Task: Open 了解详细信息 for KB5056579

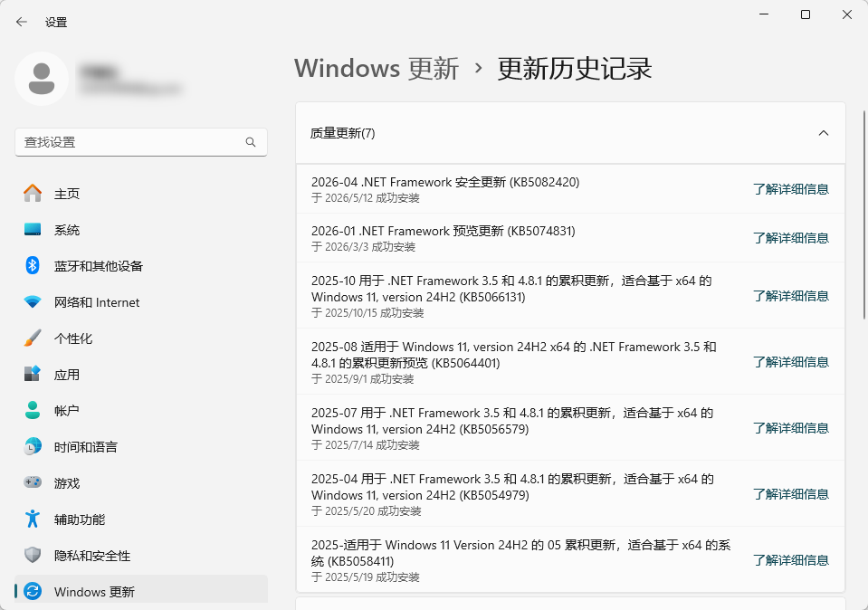Action: tap(790, 428)
